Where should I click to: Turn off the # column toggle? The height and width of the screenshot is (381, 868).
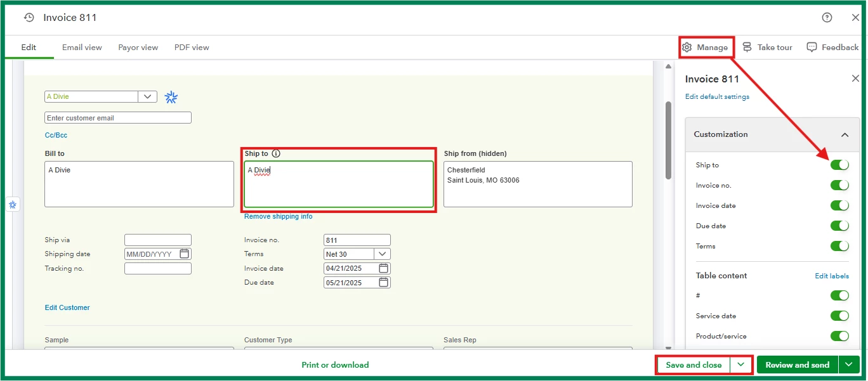click(x=839, y=295)
